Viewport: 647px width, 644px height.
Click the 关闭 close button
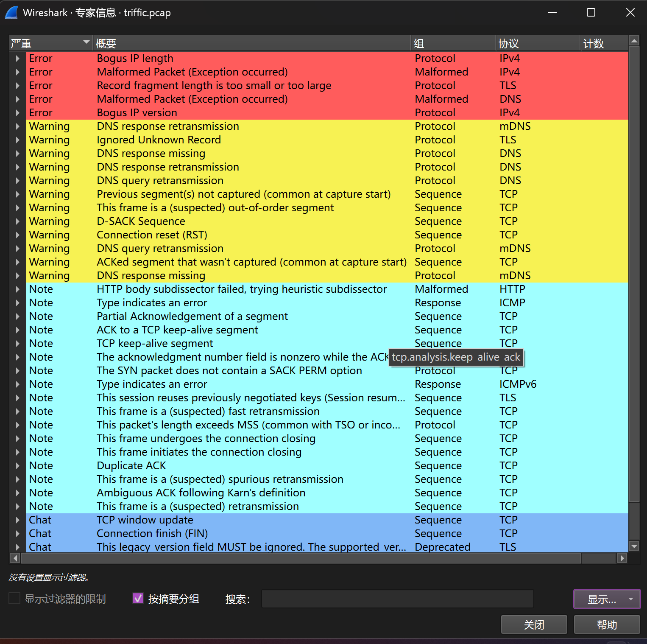tap(534, 624)
